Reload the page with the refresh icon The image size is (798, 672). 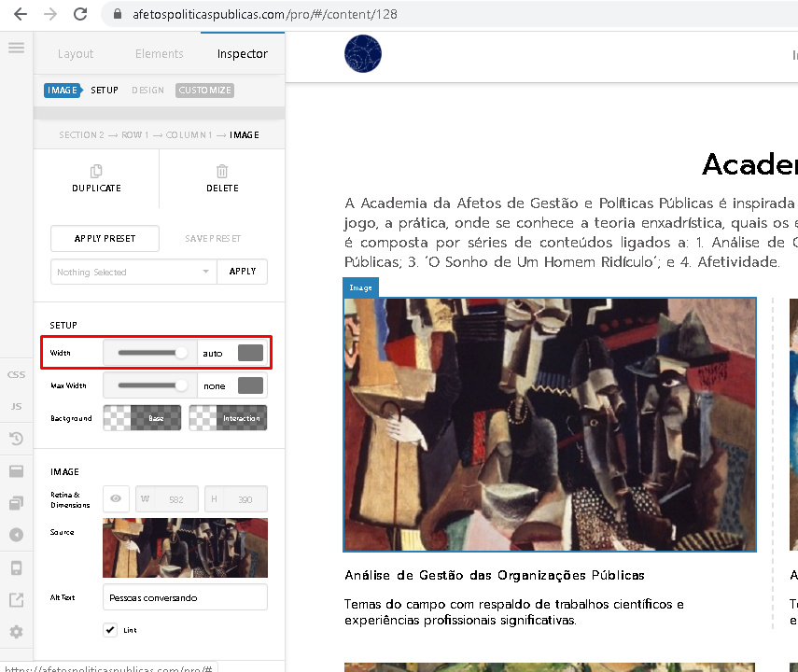pos(80,14)
